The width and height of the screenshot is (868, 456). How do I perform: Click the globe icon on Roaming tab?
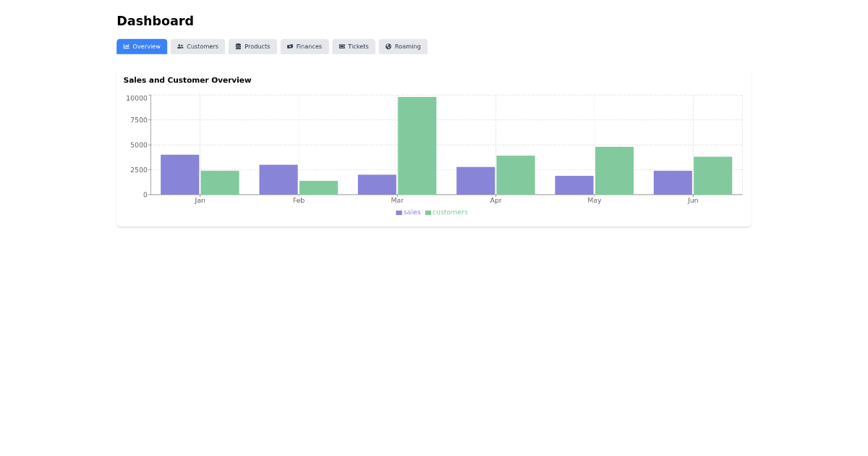point(388,46)
